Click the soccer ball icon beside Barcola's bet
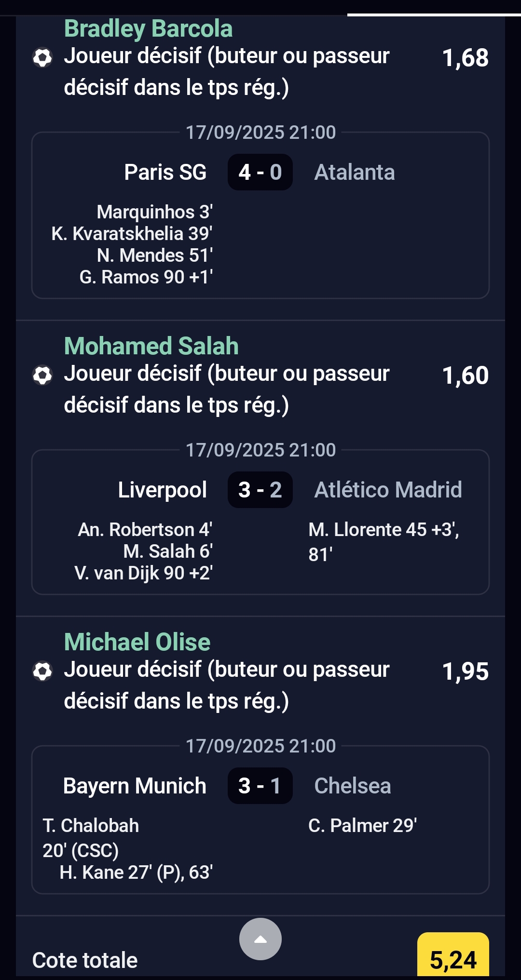Image resolution: width=521 pixels, height=980 pixels. pyautogui.click(x=42, y=58)
